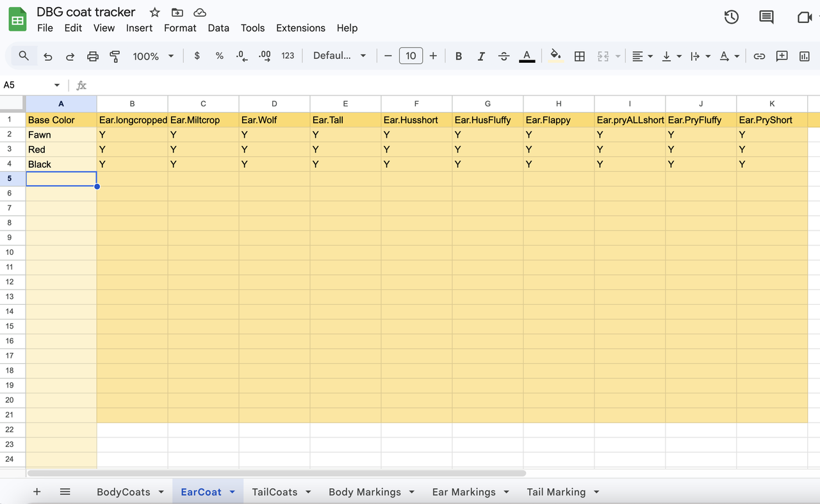The image size is (820, 504).
Task: Apply strikethrough formatting
Action: [504, 56]
